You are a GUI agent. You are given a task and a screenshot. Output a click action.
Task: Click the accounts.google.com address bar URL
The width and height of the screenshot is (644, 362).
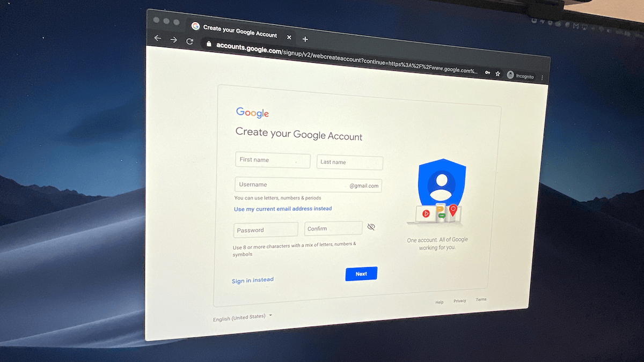pyautogui.click(x=347, y=58)
